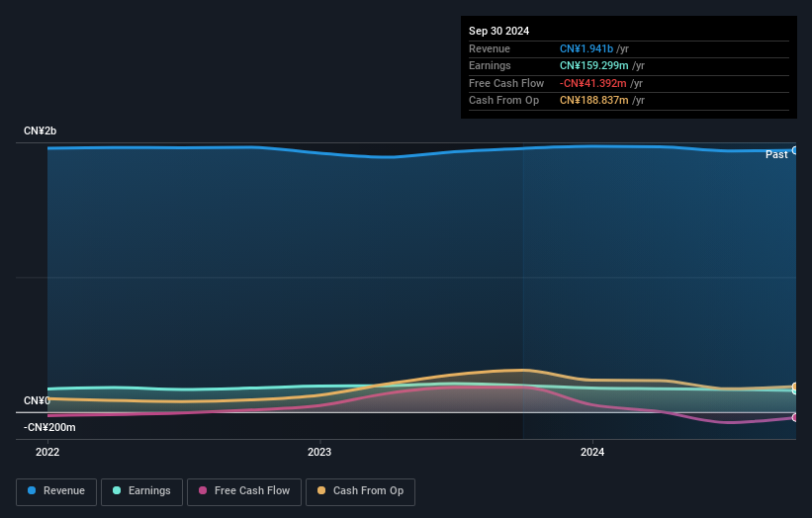The height and width of the screenshot is (518, 812).
Task: Click the Past label on the chart
Action: [x=776, y=155]
